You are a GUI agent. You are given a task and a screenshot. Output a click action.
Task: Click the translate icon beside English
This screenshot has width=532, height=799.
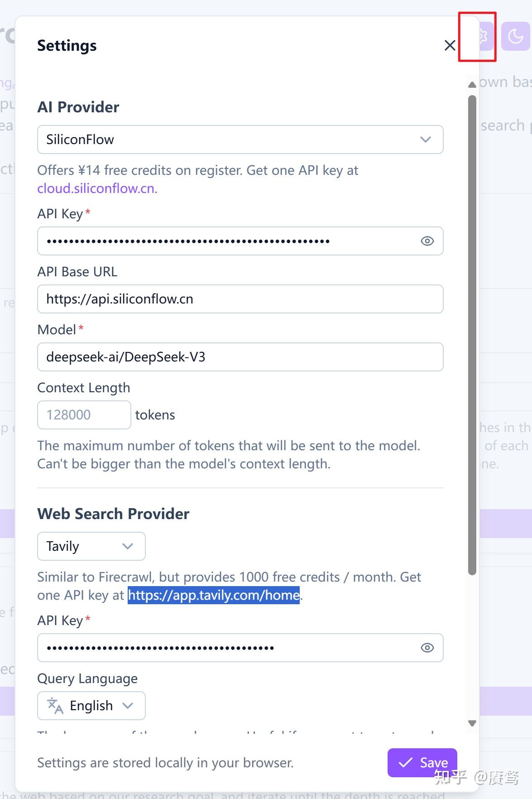(x=55, y=705)
